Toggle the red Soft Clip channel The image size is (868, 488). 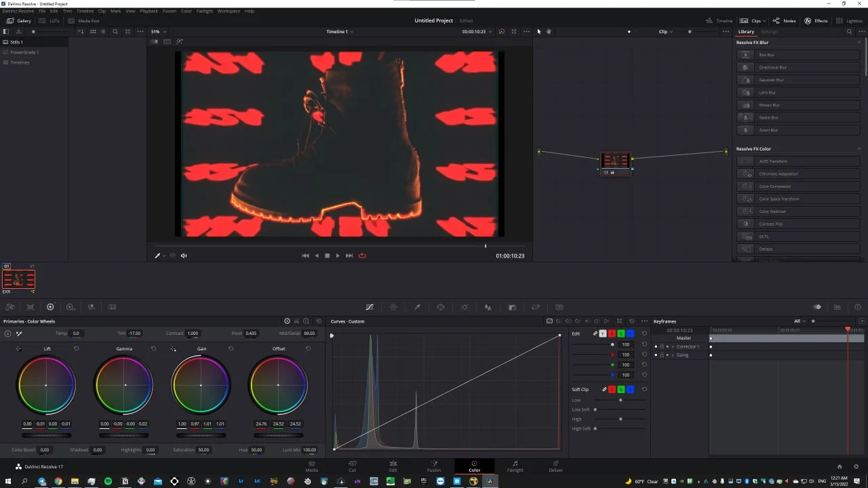pos(612,389)
